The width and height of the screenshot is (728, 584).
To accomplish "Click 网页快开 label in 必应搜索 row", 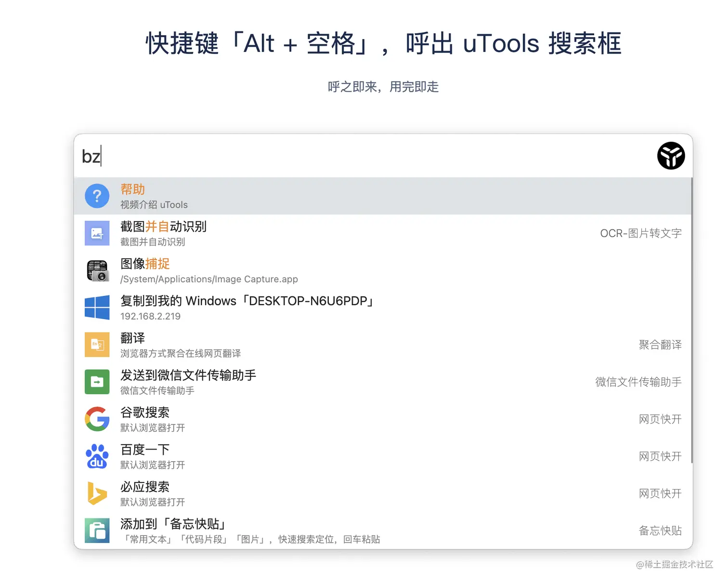I will 660,493.
